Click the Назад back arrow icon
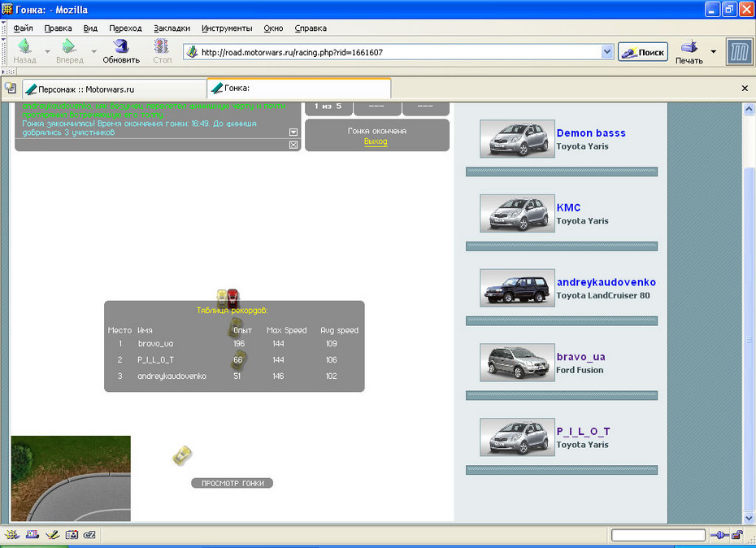The height and width of the screenshot is (548, 756). pos(24,46)
